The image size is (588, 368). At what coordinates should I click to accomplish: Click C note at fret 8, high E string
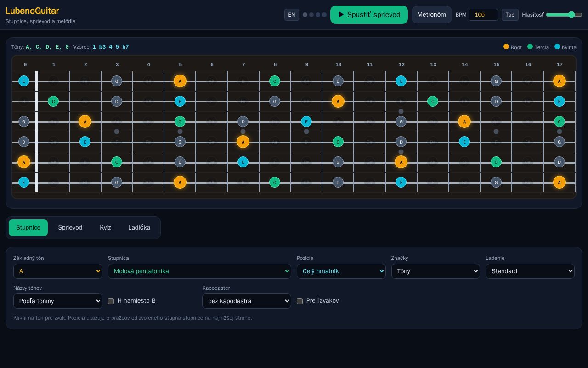coord(275,81)
